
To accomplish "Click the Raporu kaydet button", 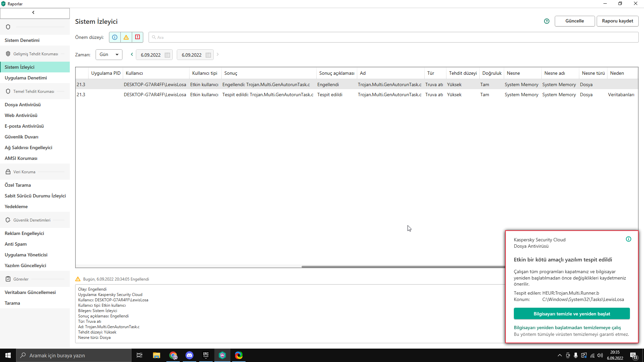I will click(x=617, y=21).
